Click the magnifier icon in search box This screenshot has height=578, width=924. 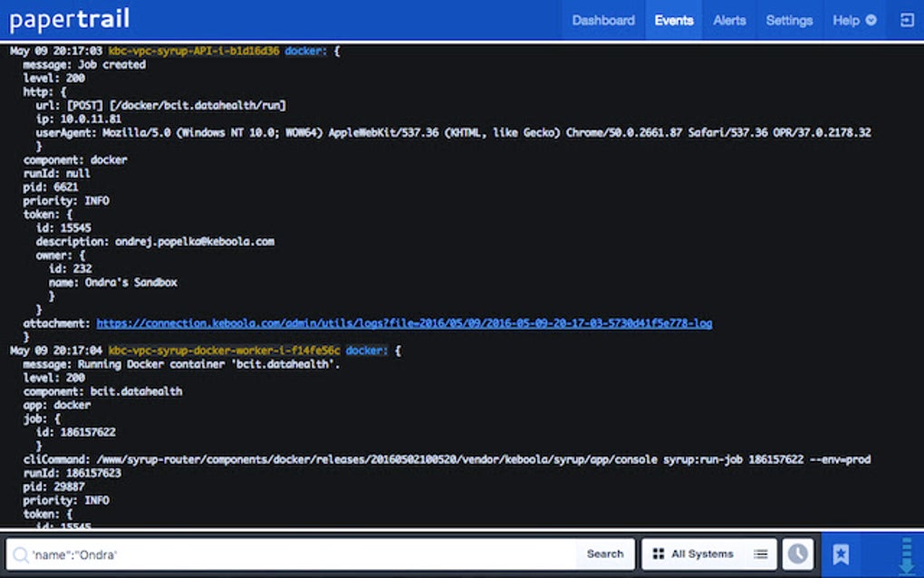[20, 554]
